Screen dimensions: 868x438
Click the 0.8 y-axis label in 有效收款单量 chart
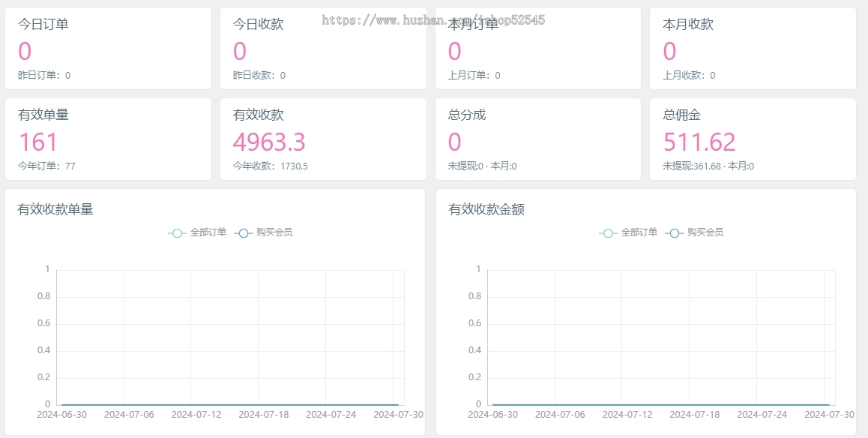point(43,296)
